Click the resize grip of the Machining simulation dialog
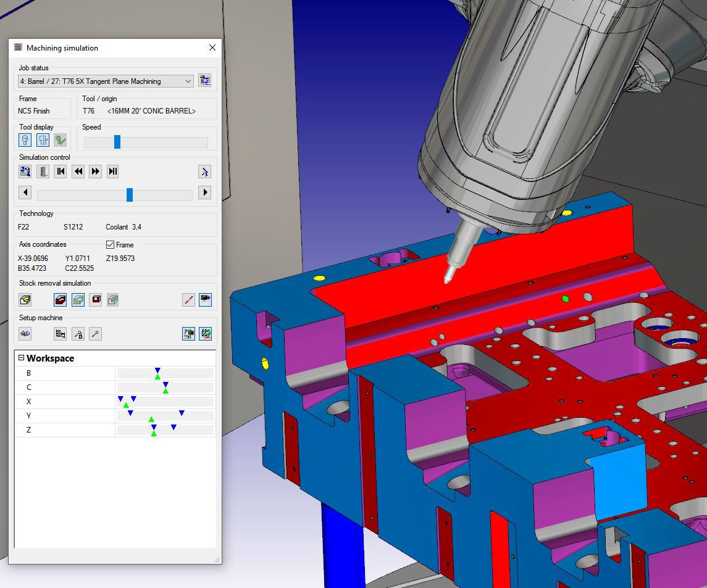707x588 pixels. [x=217, y=559]
